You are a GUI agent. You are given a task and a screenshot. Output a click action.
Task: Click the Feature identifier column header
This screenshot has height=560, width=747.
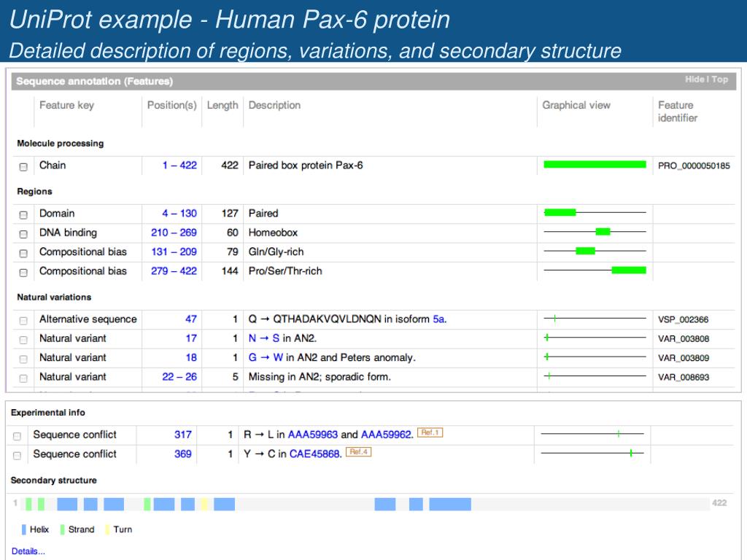pyautogui.click(x=678, y=112)
